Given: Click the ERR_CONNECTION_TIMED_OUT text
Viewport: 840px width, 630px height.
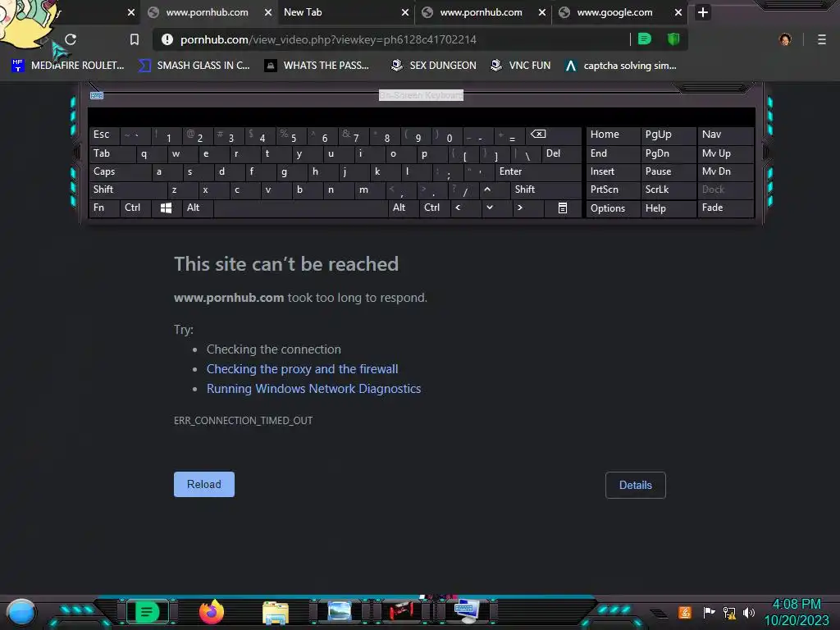Looking at the screenshot, I should (243, 421).
